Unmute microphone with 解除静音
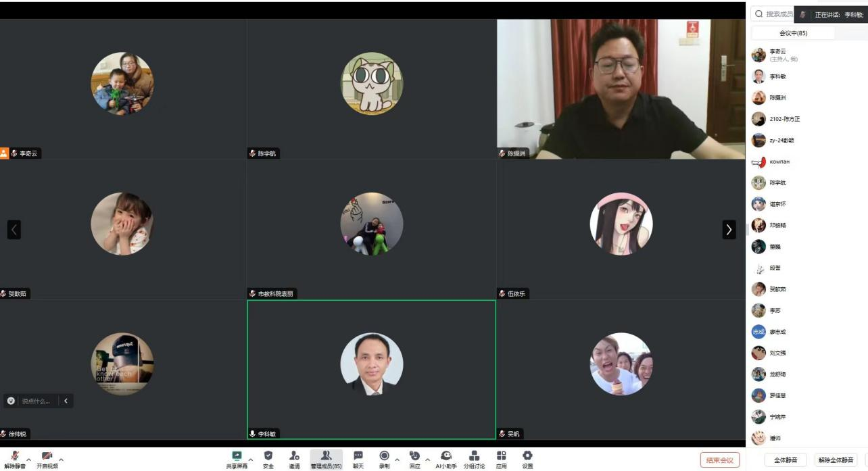This screenshot has height=471, width=868. pos(15,459)
